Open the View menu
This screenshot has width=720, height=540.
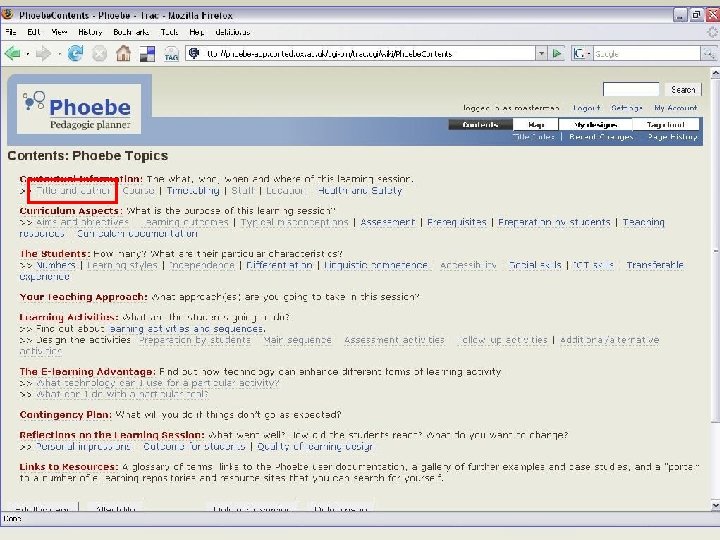(59, 32)
